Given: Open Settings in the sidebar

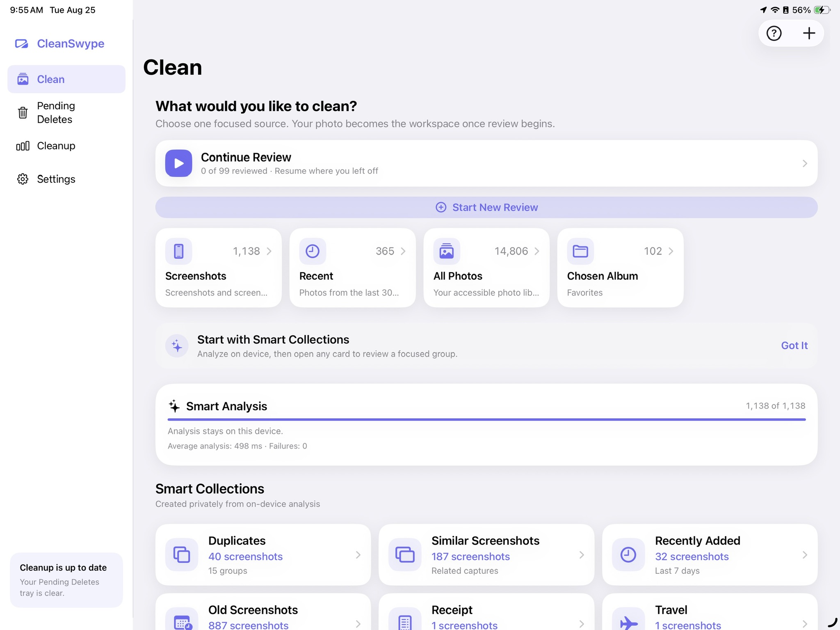Looking at the screenshot, I should [x=66, y=179].
